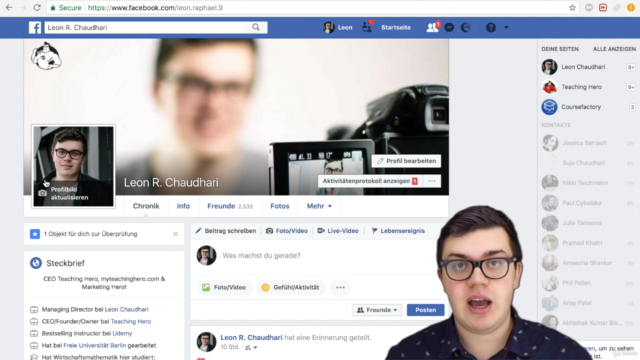The height and width of the screenshot is (360, 640).
Task: Click the Steckbrief globe icon
Action: click(x=36, y=263)
